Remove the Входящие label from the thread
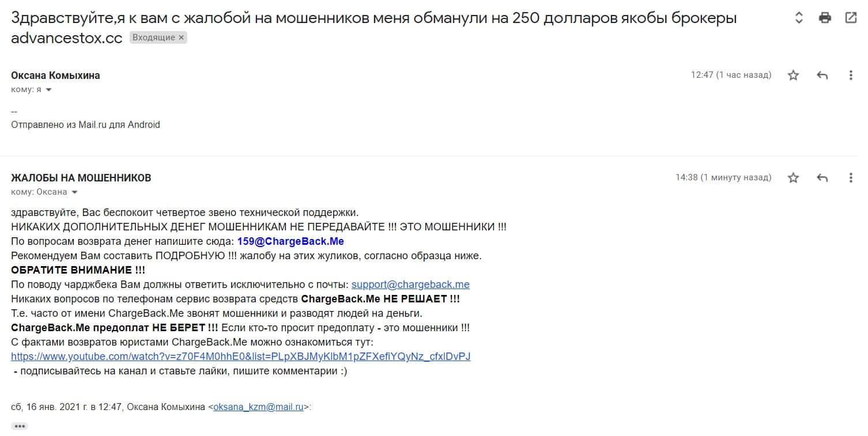868x436 pixels. (181, 37)
